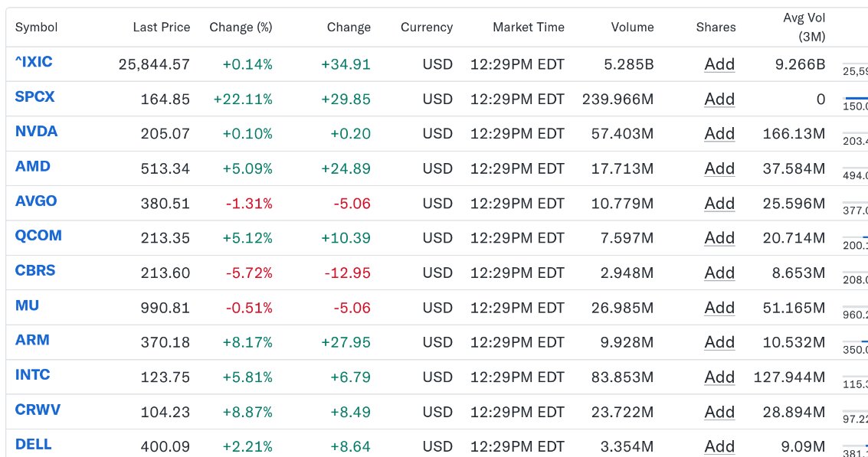Click the SPCX day range bar
The width and height of the screenshot is (868, 457).
pos(855,99)
